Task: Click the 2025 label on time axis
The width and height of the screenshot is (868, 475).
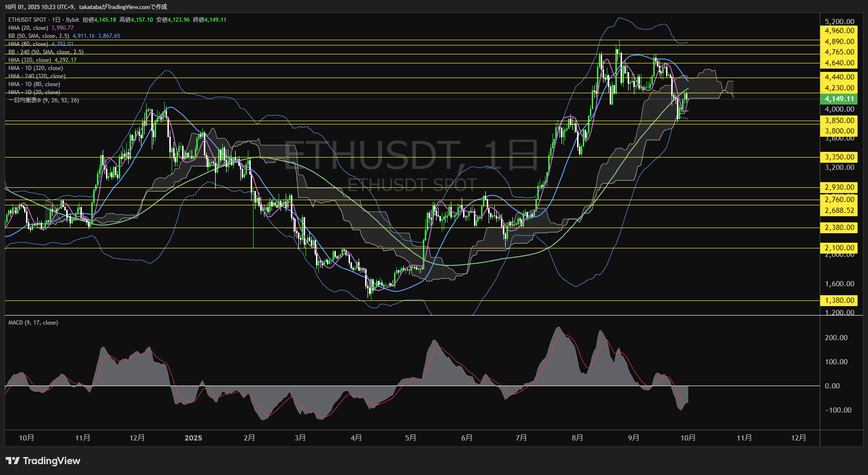Action: [x=193, y=438]
